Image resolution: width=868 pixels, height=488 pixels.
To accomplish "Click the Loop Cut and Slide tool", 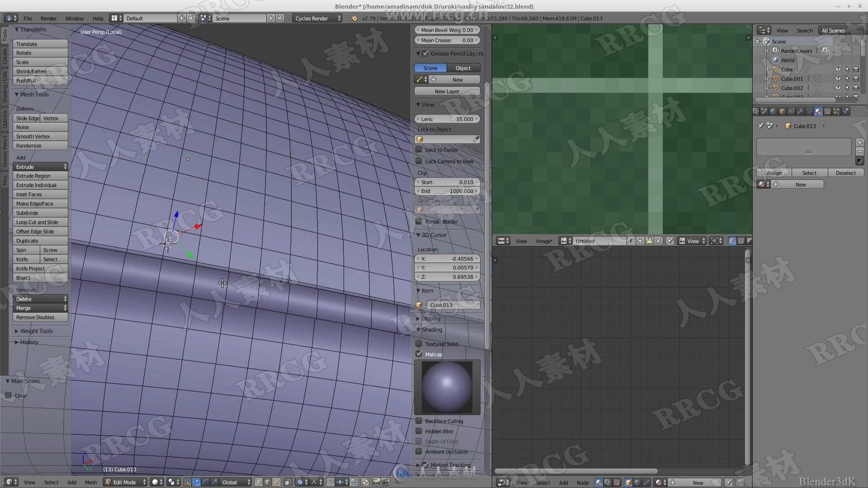I will [37, 222].
